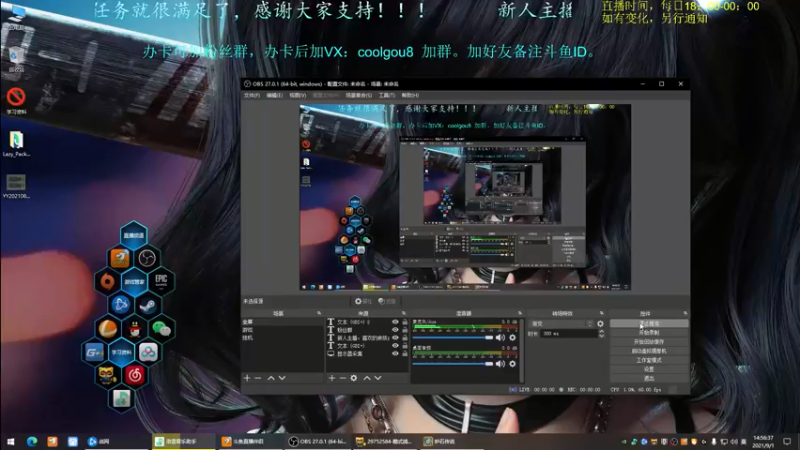Toggle visibility of 文本 (GDI+) 2 source
This screenshot has height=450, width=800.
click(x=395, y=322)
